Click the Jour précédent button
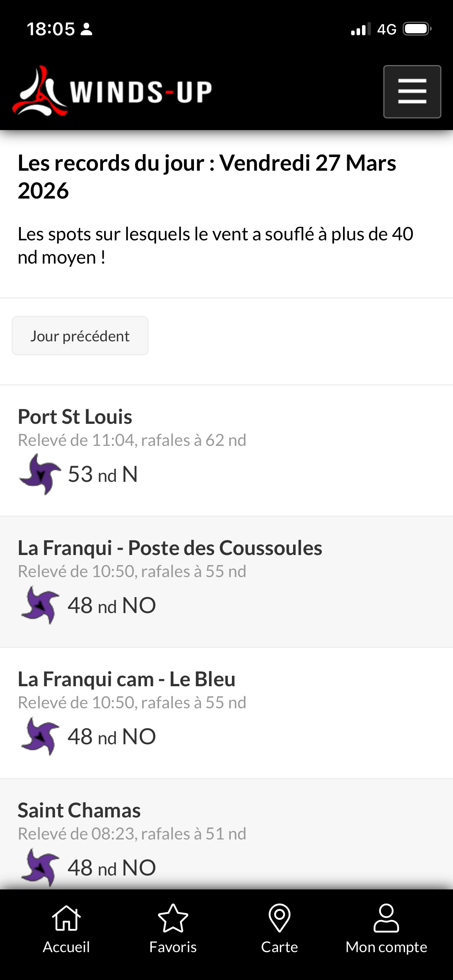This screenshot has width=453, height=980. click(80, 336)
